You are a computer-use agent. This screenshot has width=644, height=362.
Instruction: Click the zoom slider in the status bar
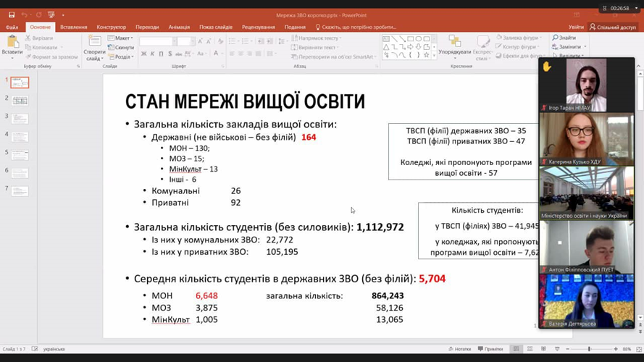point(590,349)
